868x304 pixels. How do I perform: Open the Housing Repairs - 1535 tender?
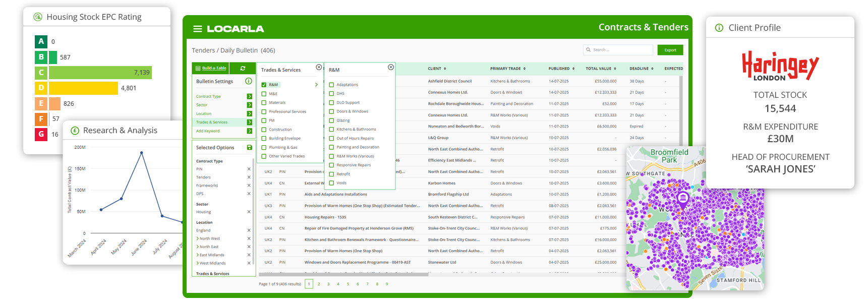(x=325, y=217)
